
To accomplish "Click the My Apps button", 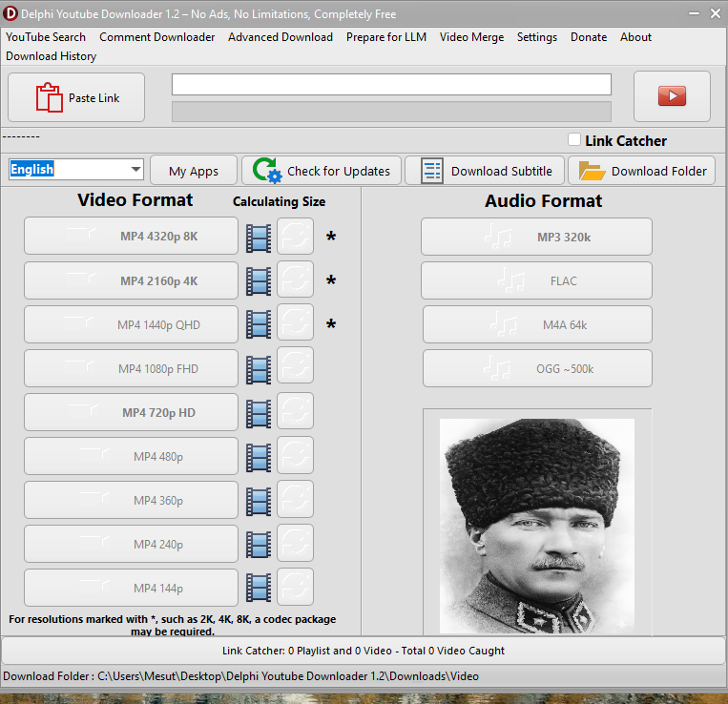I will pyautogui.click(x=194, y=171).
